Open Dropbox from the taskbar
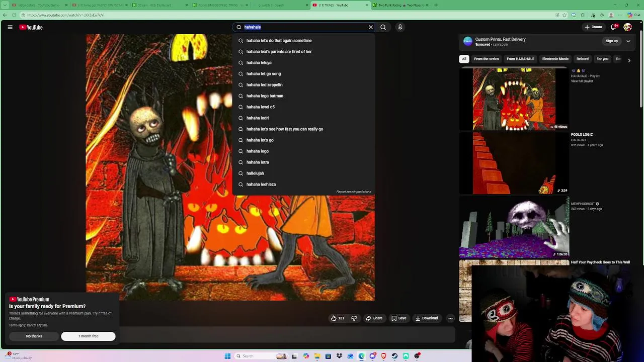 click(x=339, y=356)
